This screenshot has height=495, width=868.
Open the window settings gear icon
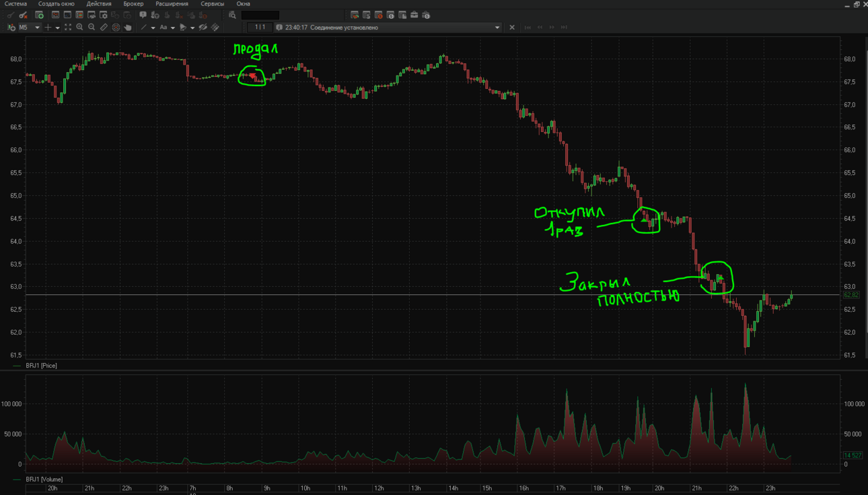(x=104, y=15)
